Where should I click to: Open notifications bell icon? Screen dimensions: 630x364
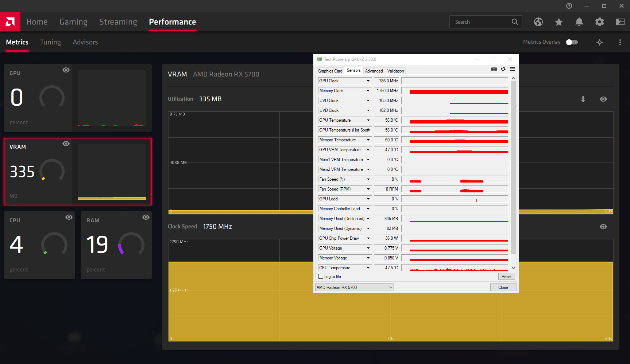(x=579, y=22)
